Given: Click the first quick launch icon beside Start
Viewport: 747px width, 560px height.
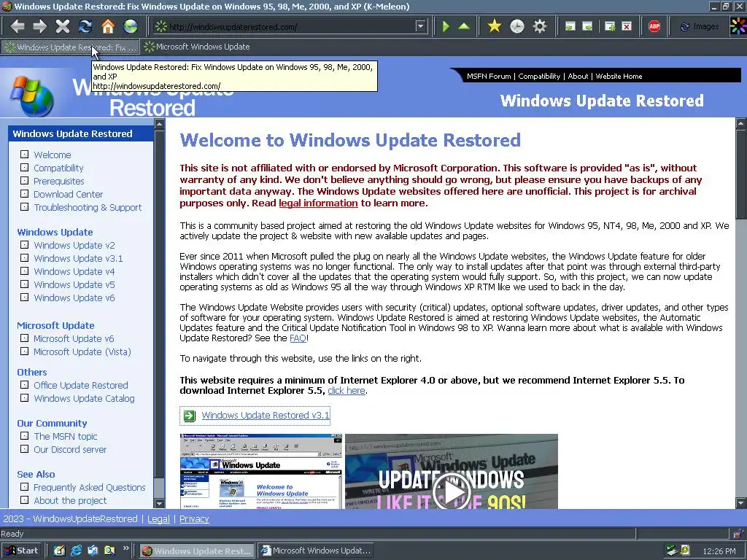Looking at the screenshot, I should 59,551.
